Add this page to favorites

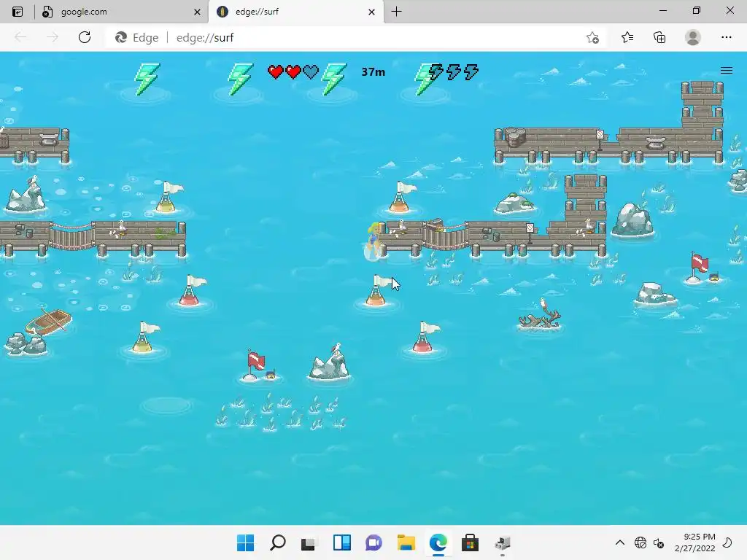[592, 37]
